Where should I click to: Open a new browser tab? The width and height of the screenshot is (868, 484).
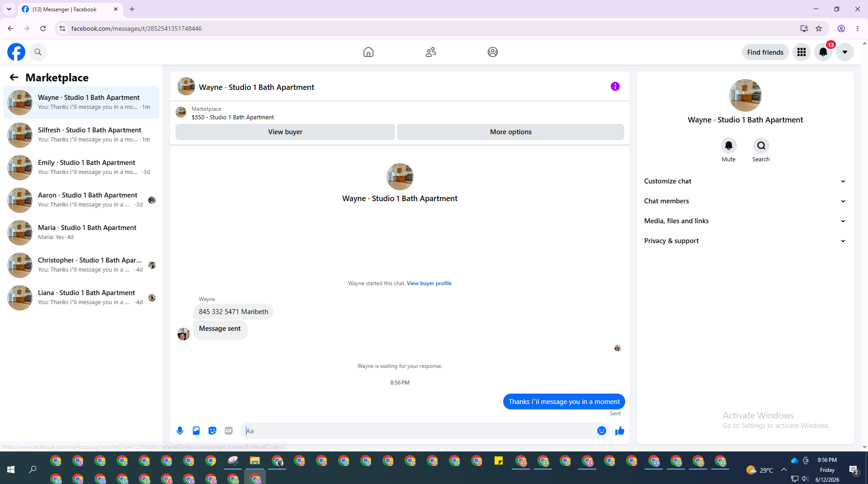point(132,9)
